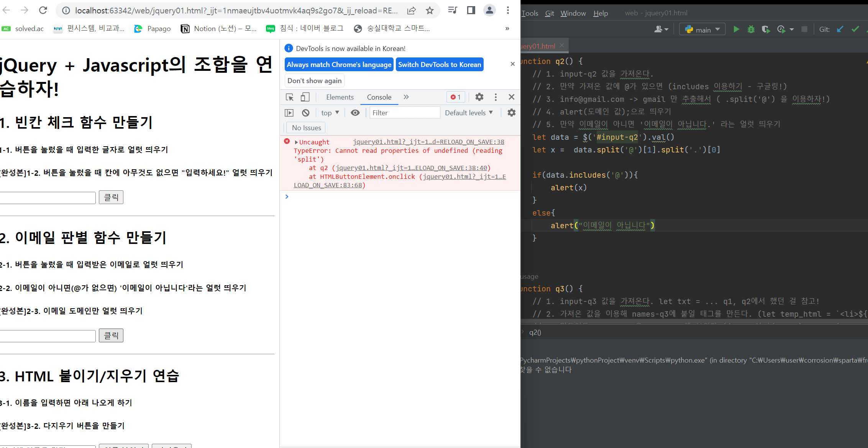Close the jquery01.html editor tab
868x448 pixels.
click(x=562, y=46)
